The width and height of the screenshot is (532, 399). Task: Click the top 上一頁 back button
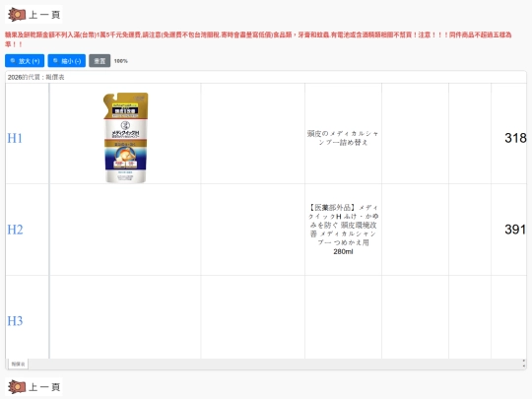pos(33,14)
